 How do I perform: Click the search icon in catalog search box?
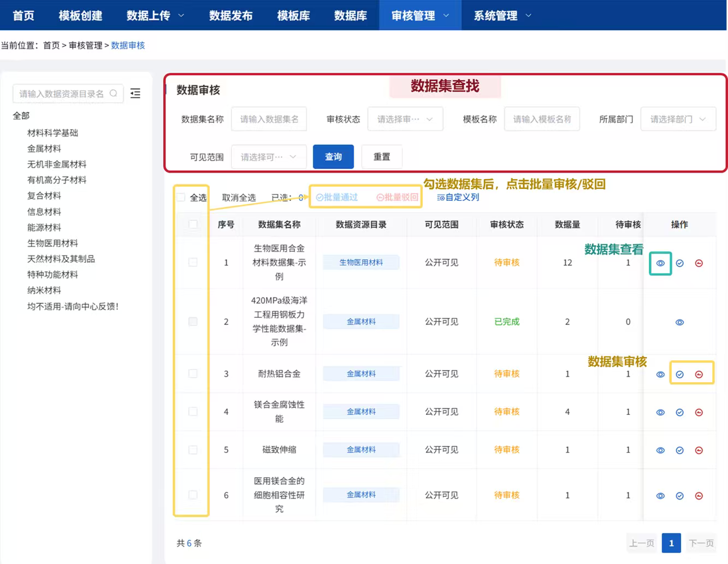click(114, 93)
